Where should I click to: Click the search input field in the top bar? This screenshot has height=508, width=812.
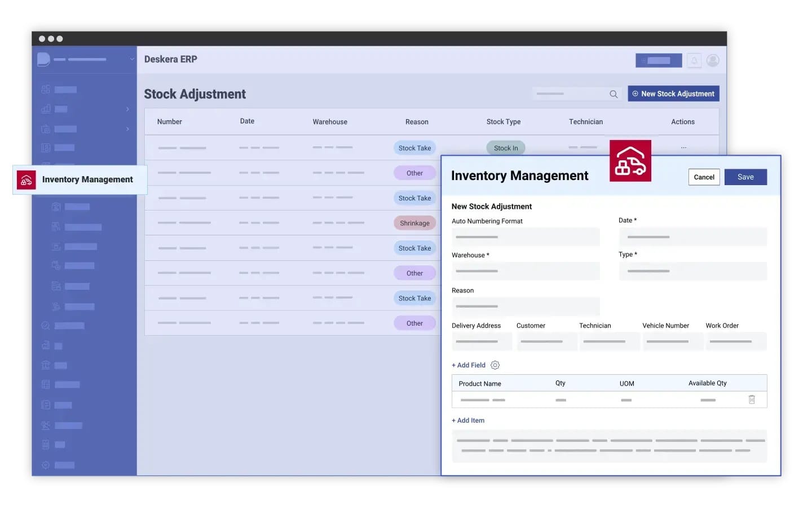point(570,94)
